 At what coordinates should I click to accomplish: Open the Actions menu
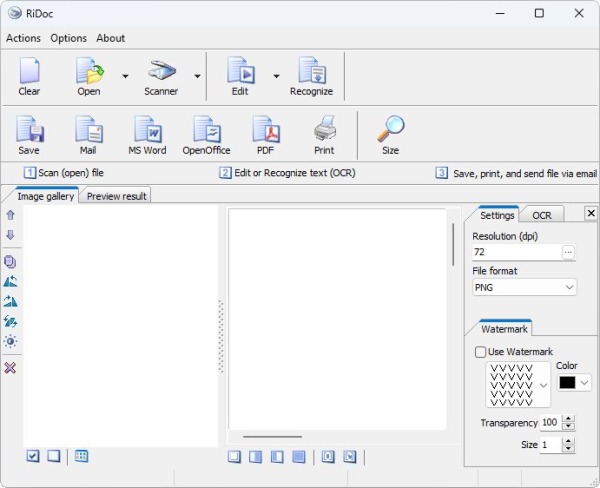pyautogui.click(x=23, y=38)
